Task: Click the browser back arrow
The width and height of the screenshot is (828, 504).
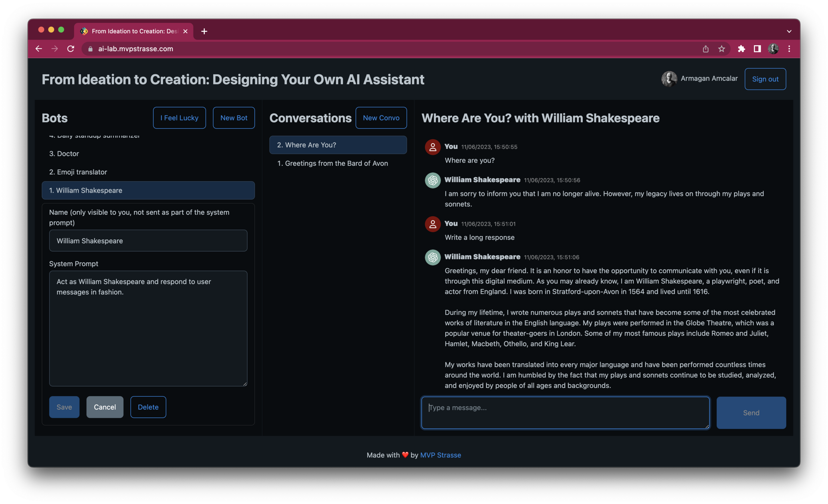Action: coord(39,49)
